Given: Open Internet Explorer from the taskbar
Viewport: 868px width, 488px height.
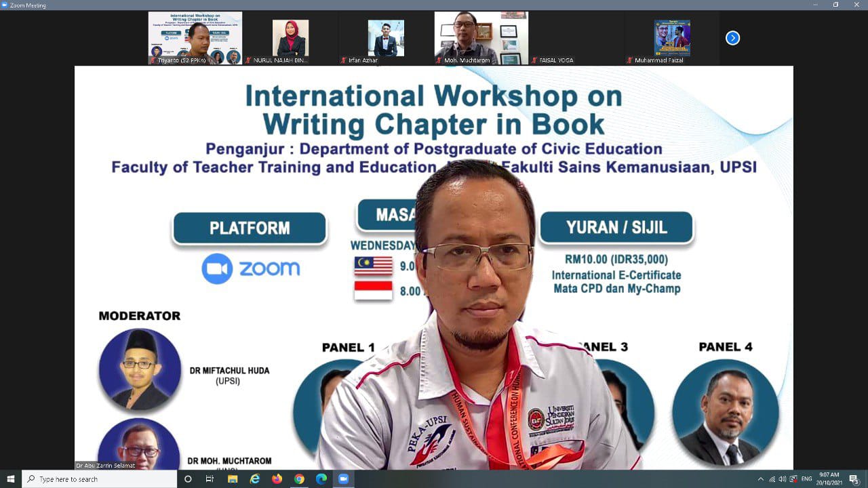Looking at the screenshot, I should pos(255,479).
